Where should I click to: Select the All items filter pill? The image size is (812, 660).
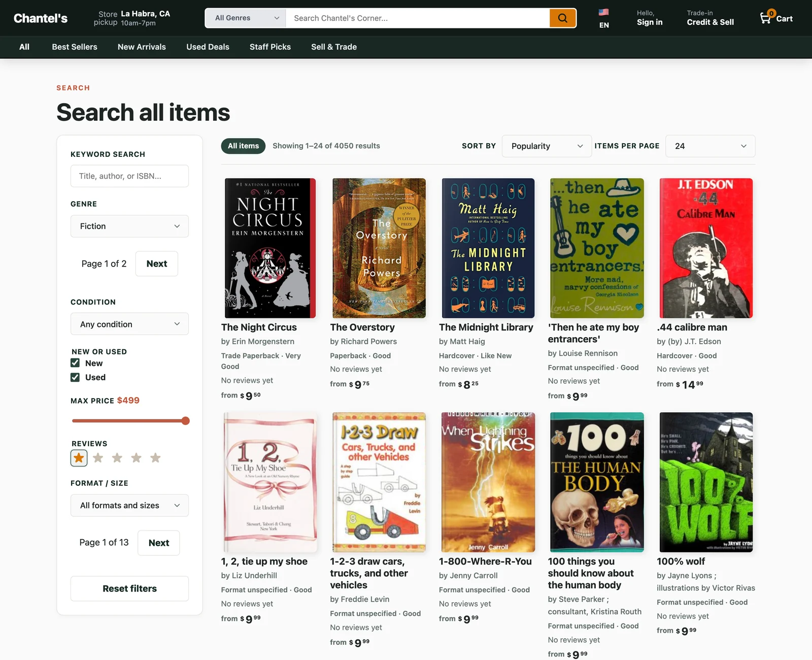(243, 146)
